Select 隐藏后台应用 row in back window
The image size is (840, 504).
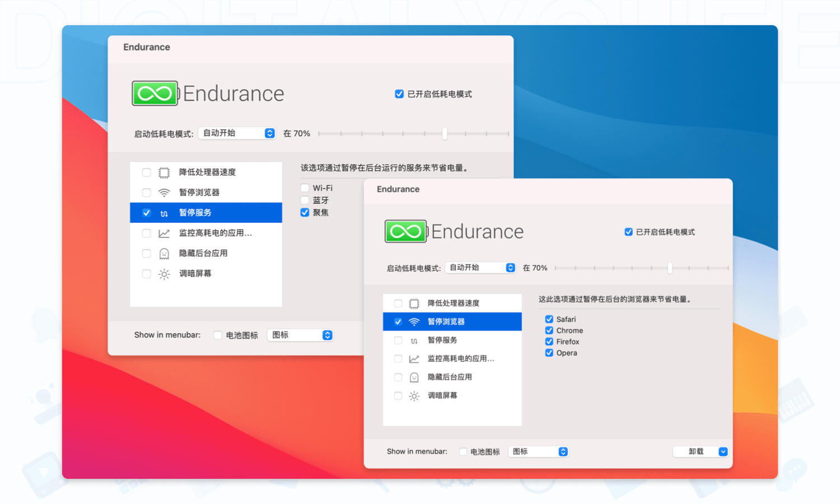click(x=206, y=253)
